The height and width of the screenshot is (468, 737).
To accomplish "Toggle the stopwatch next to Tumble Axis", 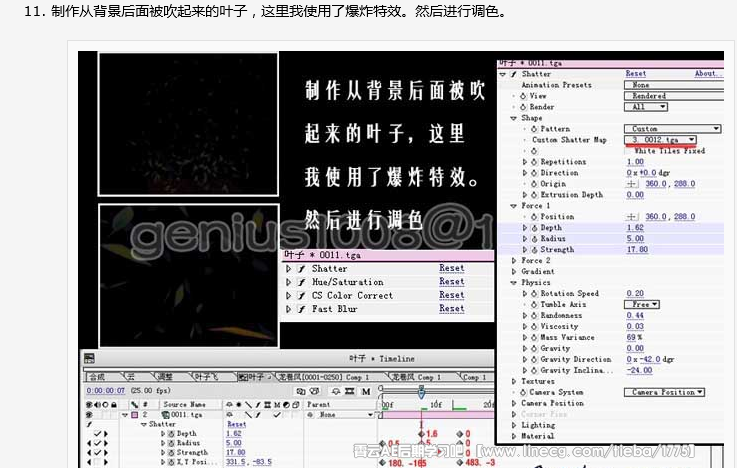I will click(534, 304).
